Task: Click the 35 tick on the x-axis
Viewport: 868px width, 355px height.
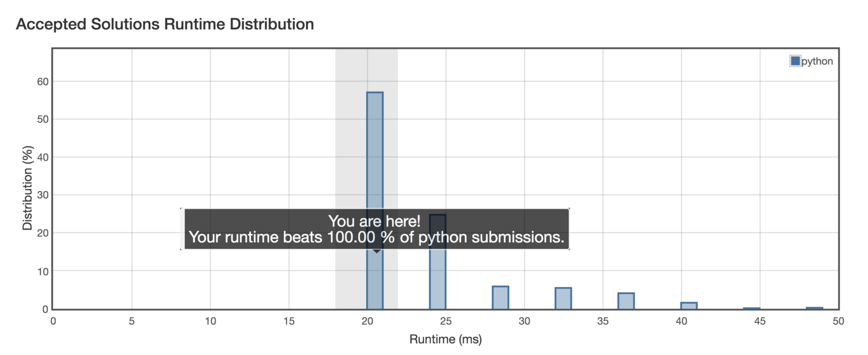Action: click(x=603, y=321)
